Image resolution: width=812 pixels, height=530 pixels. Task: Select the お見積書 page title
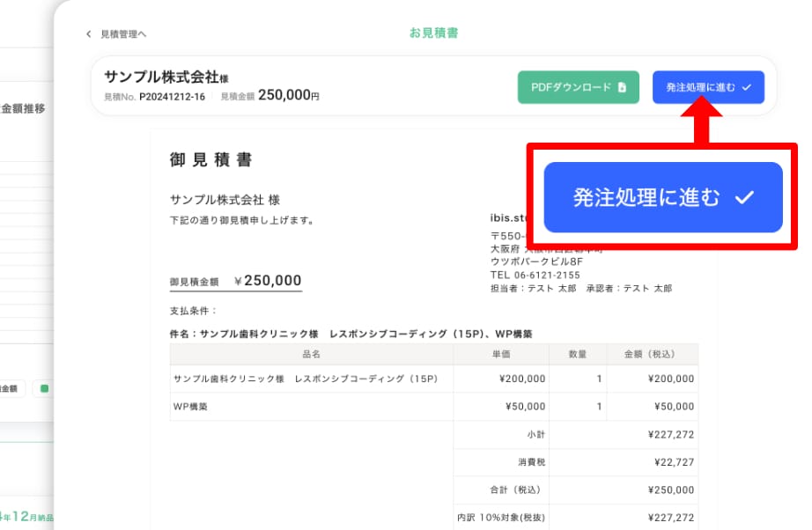[433, 33]
